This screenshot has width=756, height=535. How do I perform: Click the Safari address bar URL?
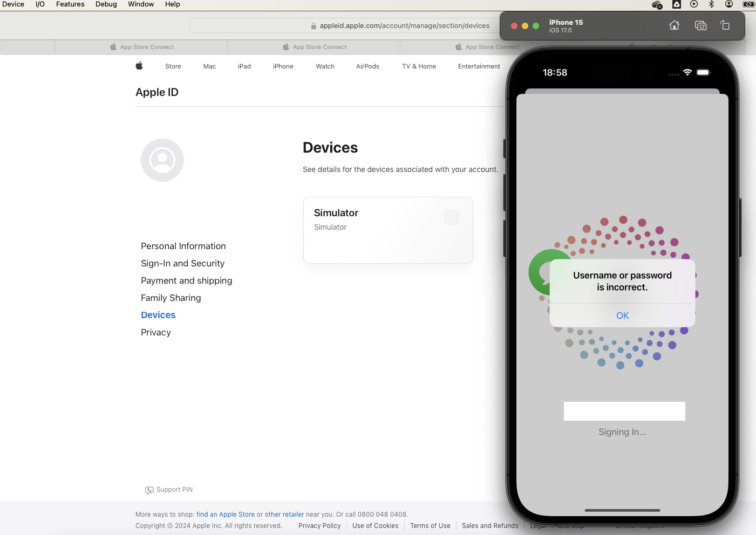point(405,26)
